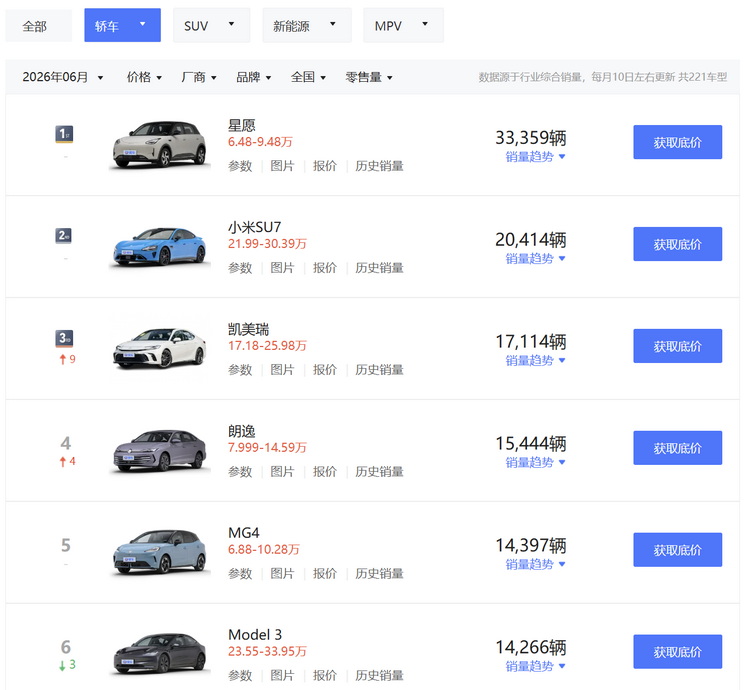Expand 销量趋势 for 凯美瑞
Image resolution: width=750 pixels, height=690 pixels.
[535, 361]
